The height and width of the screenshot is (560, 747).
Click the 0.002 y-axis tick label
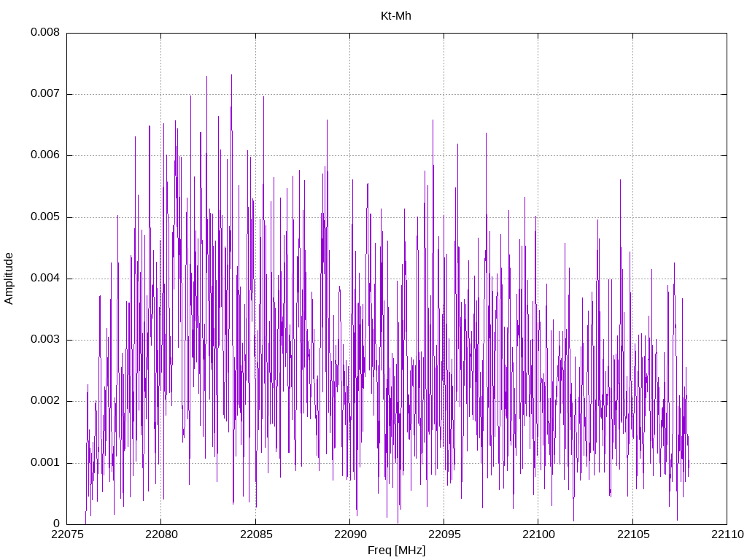tap(45, 400)
